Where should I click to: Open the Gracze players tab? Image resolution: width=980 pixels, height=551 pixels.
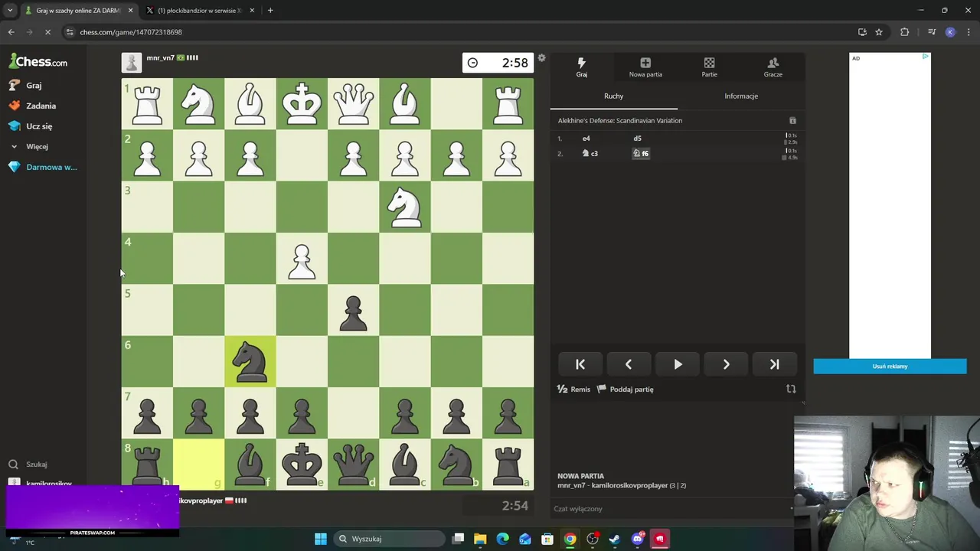coord(773,67)
